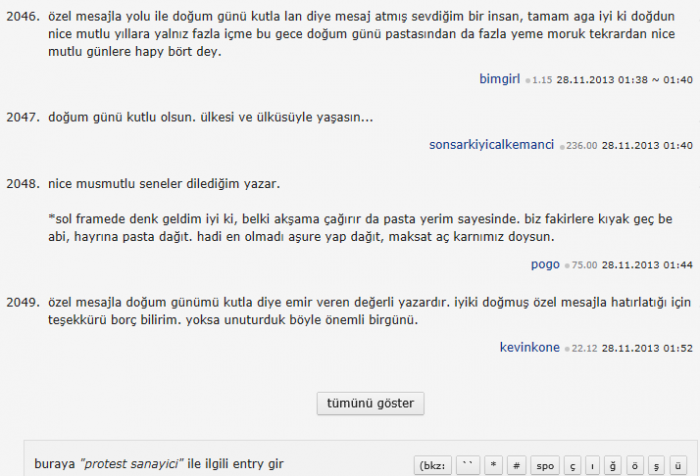Insert bkz reference via (bkz: button
Screen dimensions: 700x476
point(433,466)
